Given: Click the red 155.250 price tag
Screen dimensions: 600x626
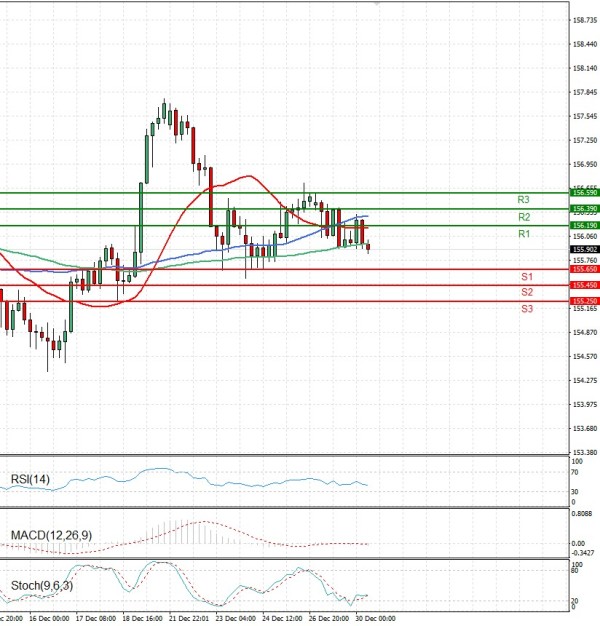Looking at the screenshot, I should [584, 301].
